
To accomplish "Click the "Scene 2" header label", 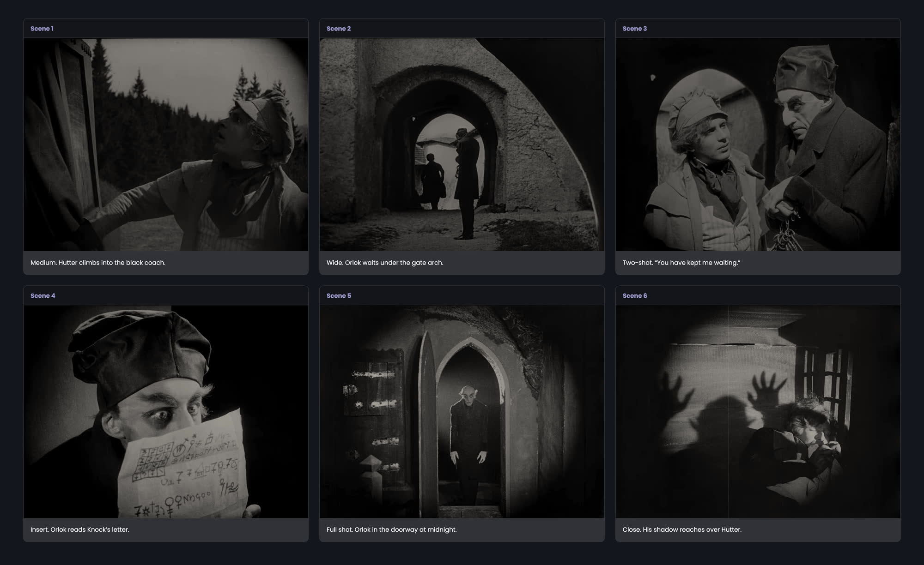I will click(339, 29).
